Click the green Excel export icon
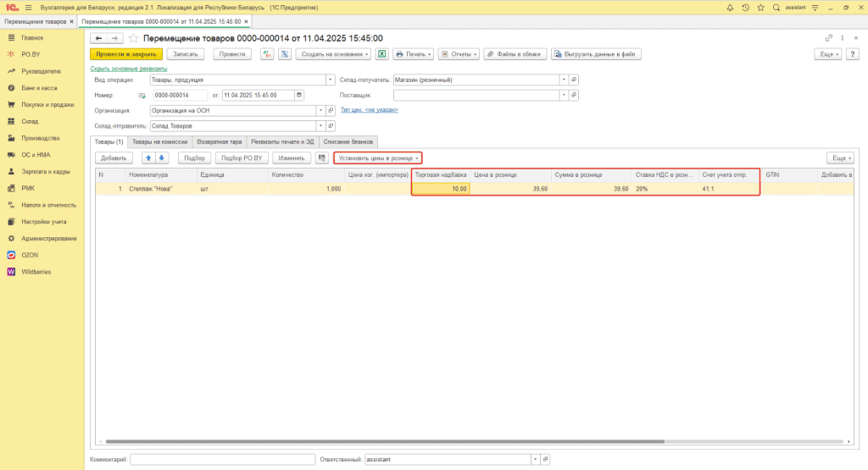The image size is (868, 470). pos(382,54)
